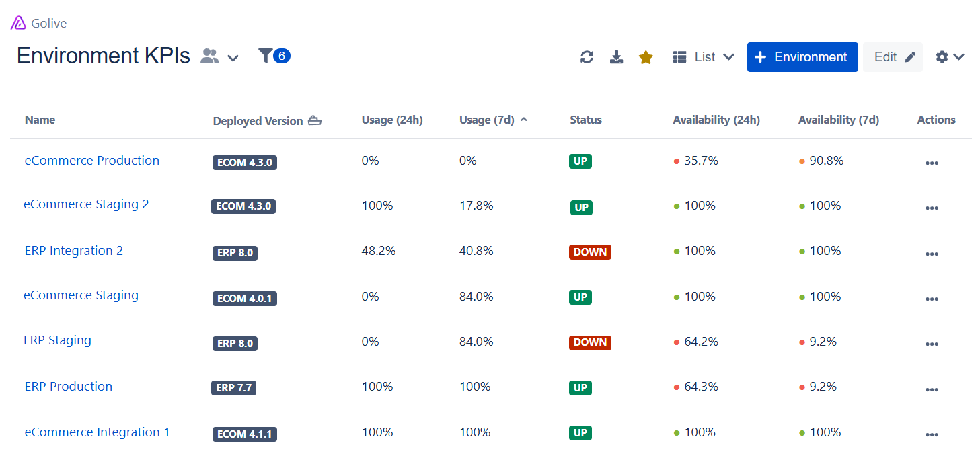Screen dimensions: 980x462
Task: Add a new Environment
Action: pyautogui.click(x=802, y=57)
